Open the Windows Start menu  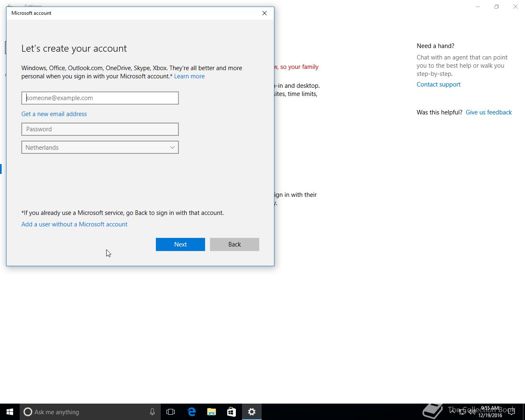[x=10, y=412]
